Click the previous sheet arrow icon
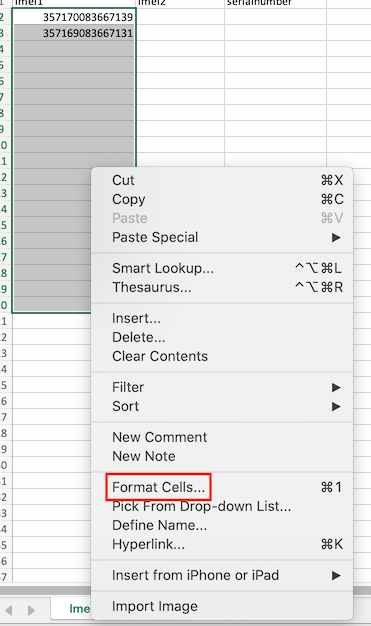The width and height of the screenshot is (371, 626). coord(9,610)
